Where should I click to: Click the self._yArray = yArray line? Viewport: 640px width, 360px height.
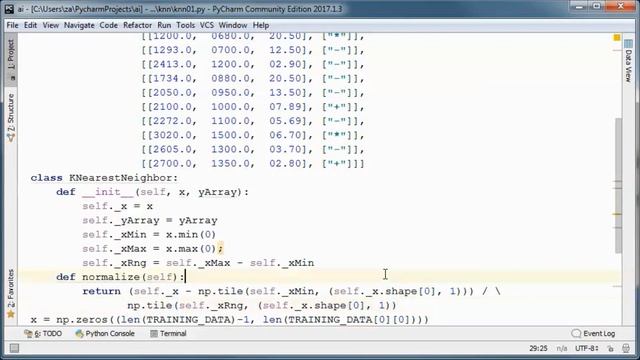point(150,220)
